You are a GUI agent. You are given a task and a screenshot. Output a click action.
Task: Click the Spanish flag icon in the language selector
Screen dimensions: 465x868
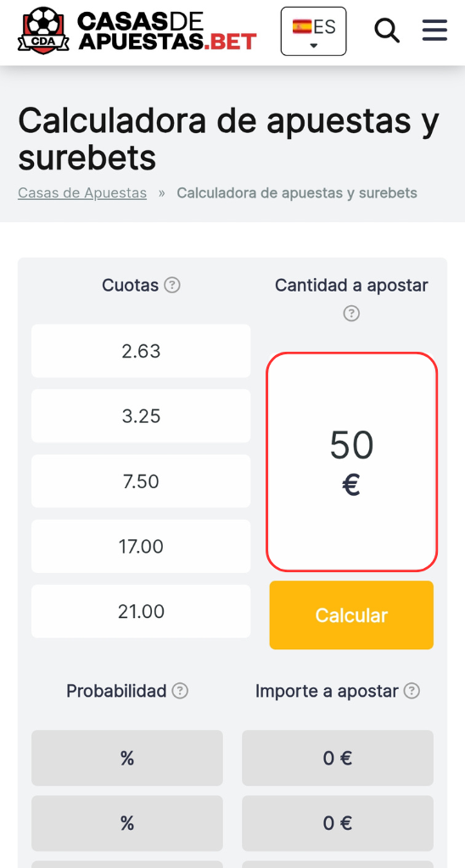click(x=302, y=26)
